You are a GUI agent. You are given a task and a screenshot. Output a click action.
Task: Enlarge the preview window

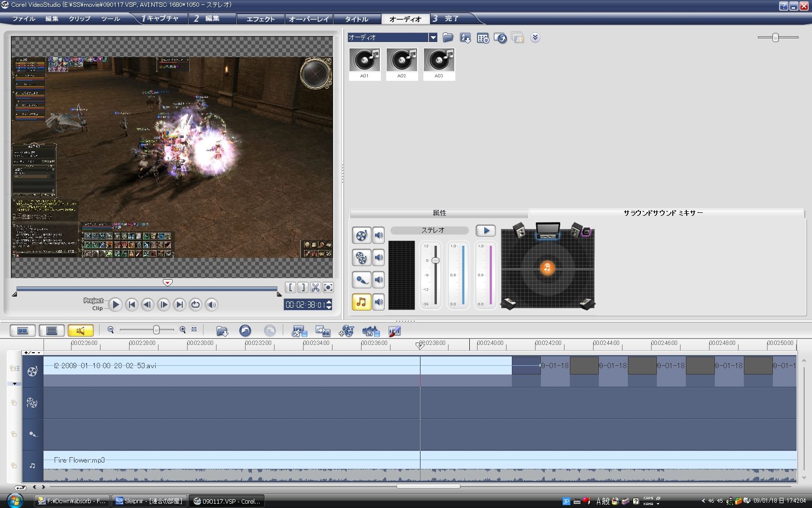[328, 287]
